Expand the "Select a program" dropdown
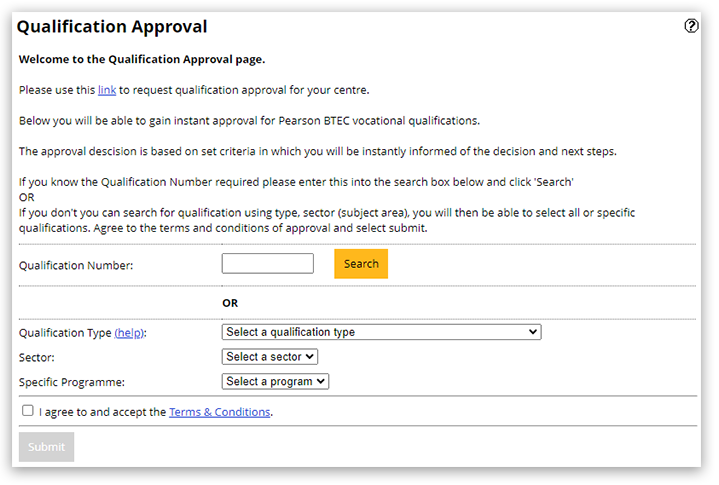The image size is (719, 485). 275,381
